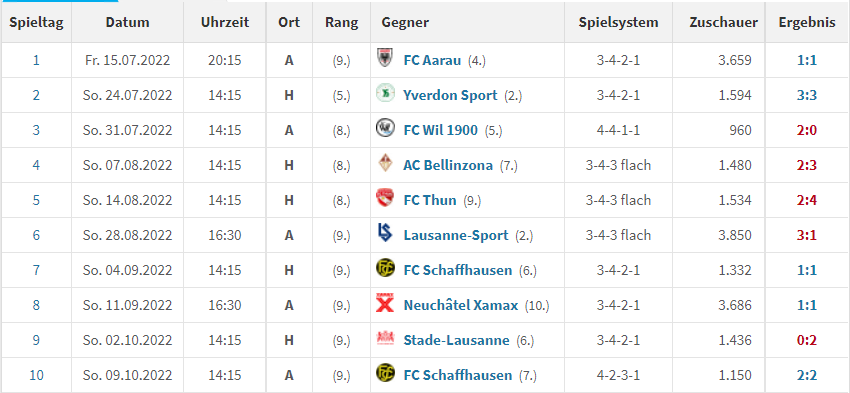The image size is (850, 393).
Task: Click the Zuschauer column header
Action: (x=724, y=22)
